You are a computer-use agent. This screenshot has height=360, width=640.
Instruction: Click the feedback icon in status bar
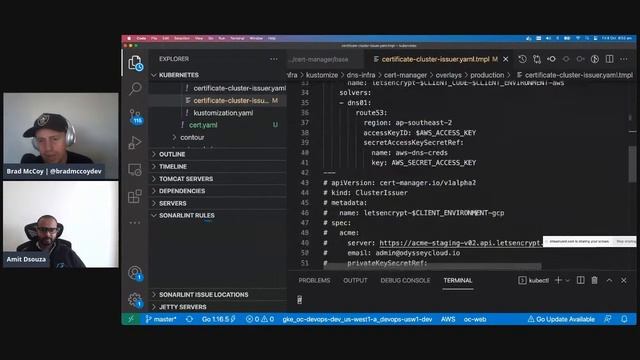tap(608, 319)
